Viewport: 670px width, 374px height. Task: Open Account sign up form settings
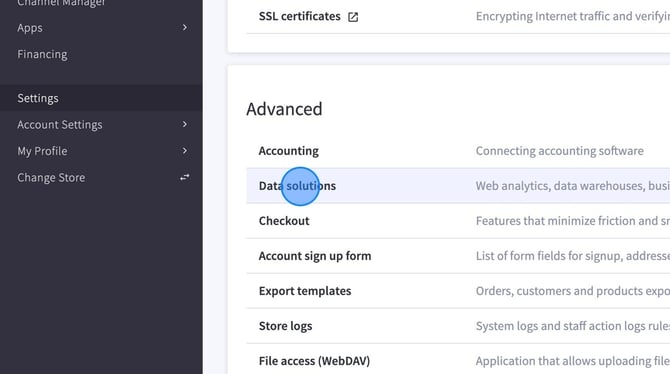pos(315,256)
